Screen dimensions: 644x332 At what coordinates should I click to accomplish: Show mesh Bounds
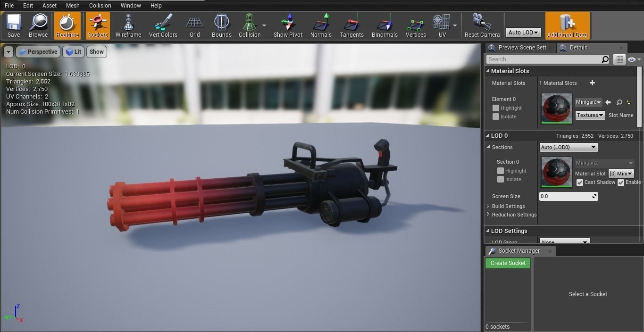coord(222,25)
